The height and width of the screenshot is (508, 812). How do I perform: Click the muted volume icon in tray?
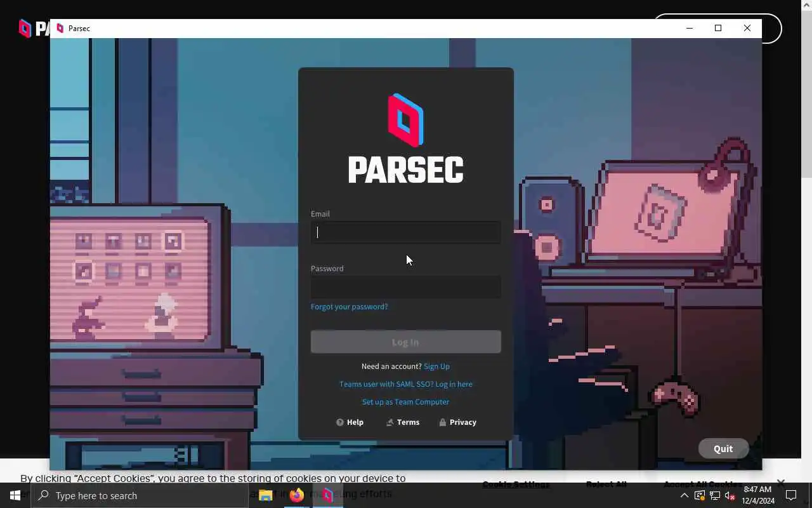coord(730,496)
